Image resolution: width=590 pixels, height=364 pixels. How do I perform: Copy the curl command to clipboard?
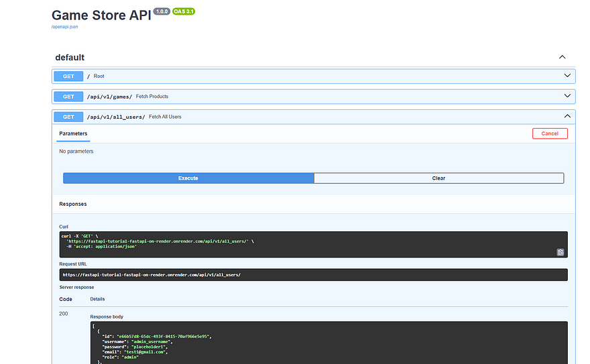point(560,252)
